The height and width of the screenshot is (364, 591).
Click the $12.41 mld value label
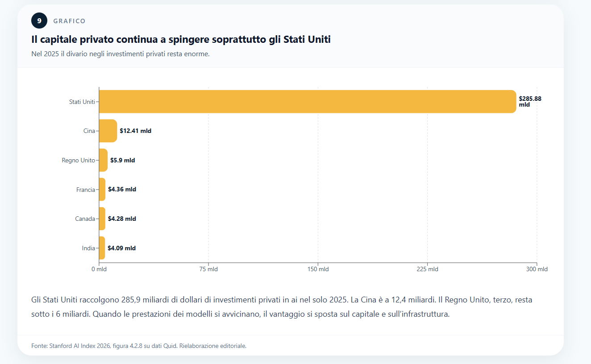pos(135,131)
